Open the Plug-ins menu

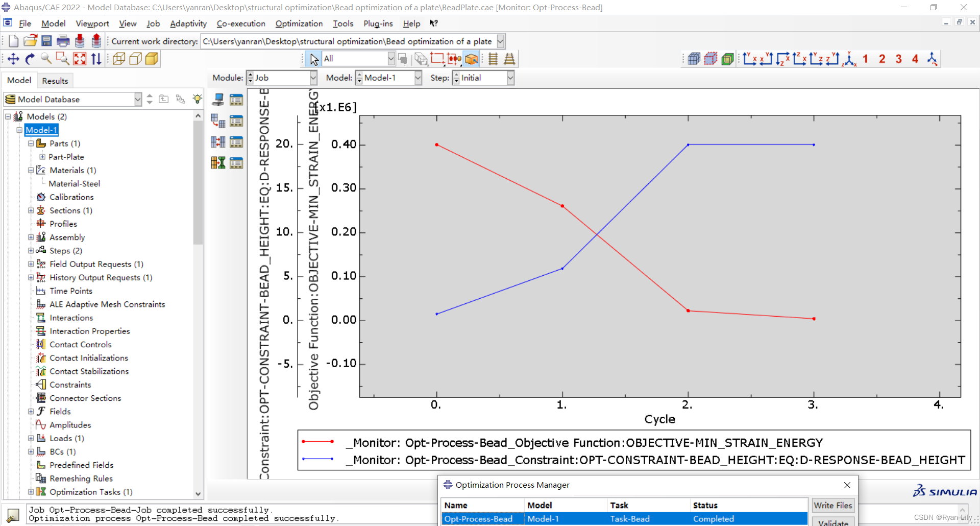378,23
